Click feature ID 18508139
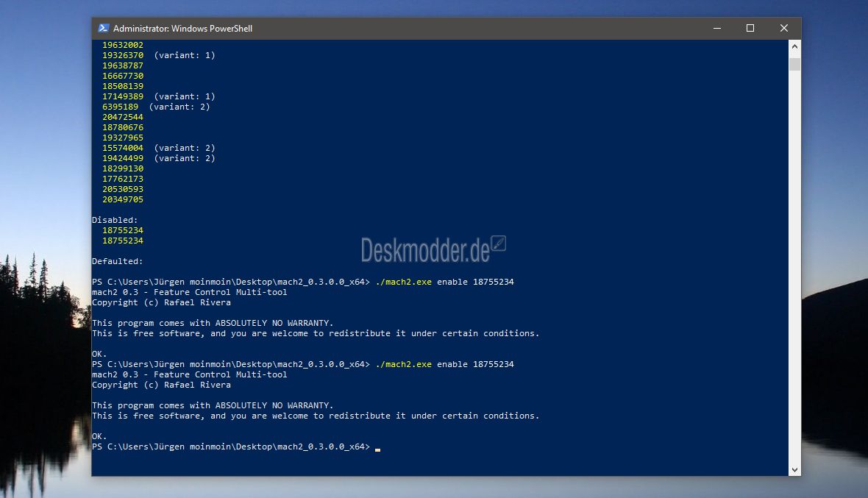Viewport: 868px width, 498px height. 123,86
